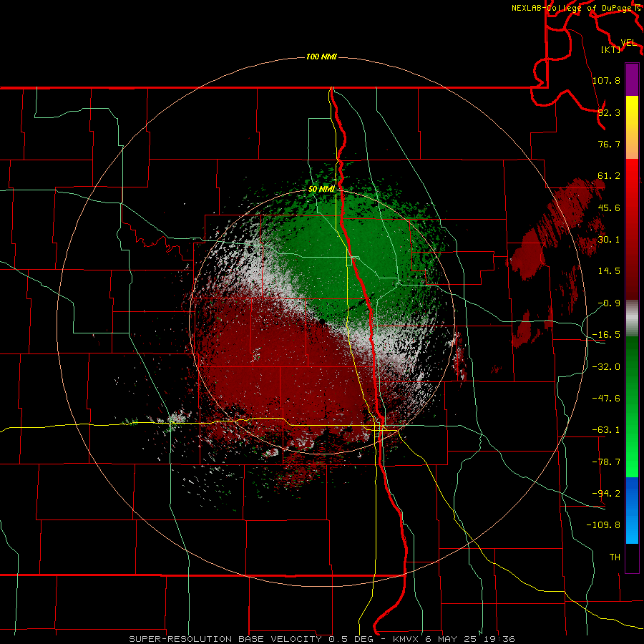Click the '[KT]' units label

(x=610, y=49)
